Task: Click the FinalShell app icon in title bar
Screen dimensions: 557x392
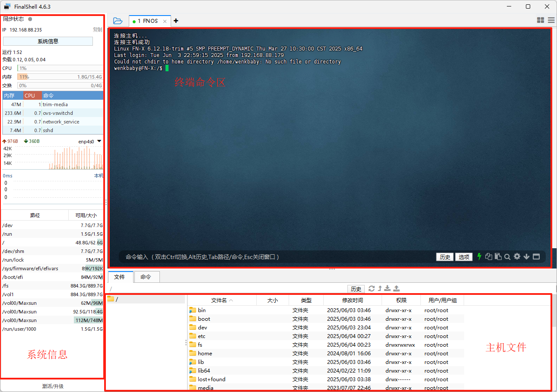Action: coord(7,6)
